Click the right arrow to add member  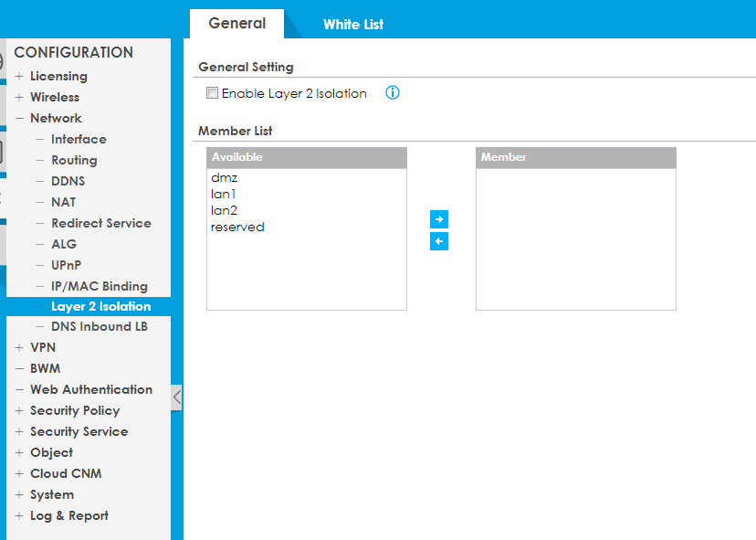tap(439, 219)
